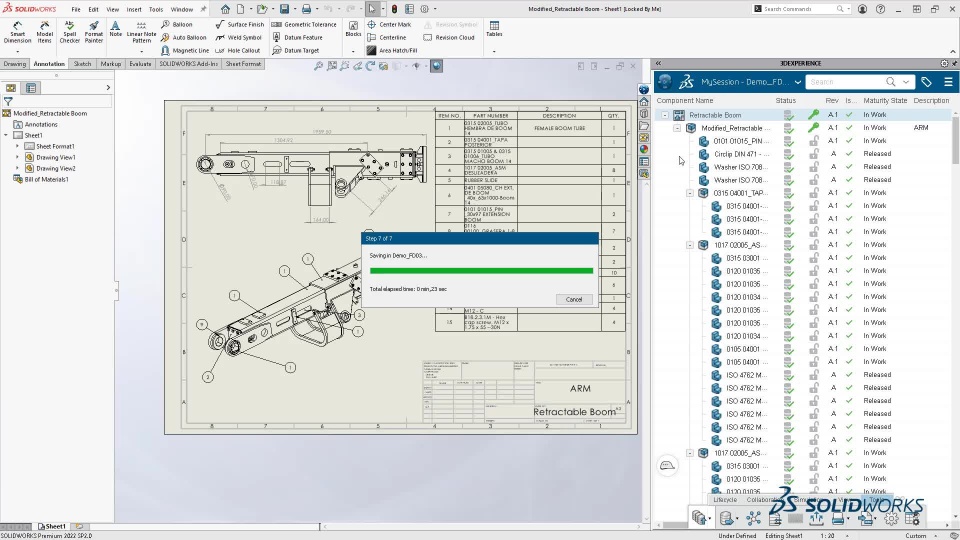Pin the 3DEXPERIENCE task pane
Image resolution: width=960 pixels, height=540 pixels.
(x=954, y=63)
